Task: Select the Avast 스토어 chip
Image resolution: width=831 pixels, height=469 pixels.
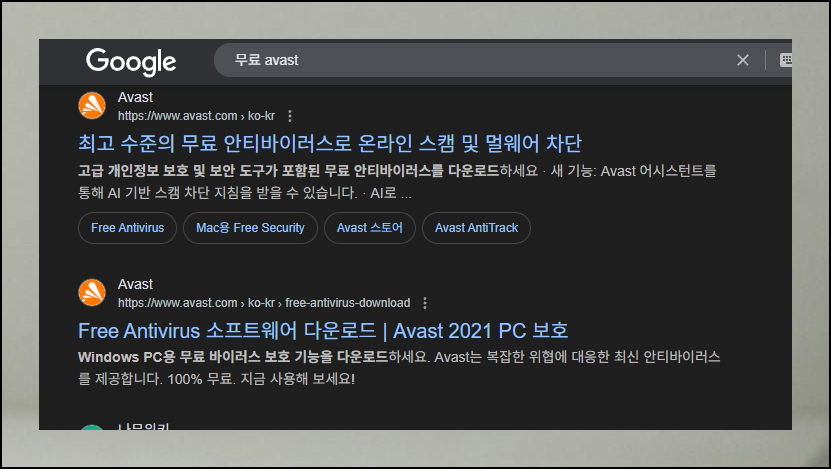Action: click(x=369, y=228)
